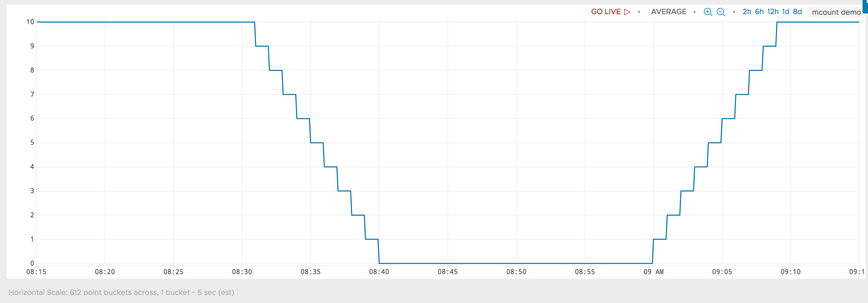Click the Horizontal Scale point buckets text

click(121, 292)
